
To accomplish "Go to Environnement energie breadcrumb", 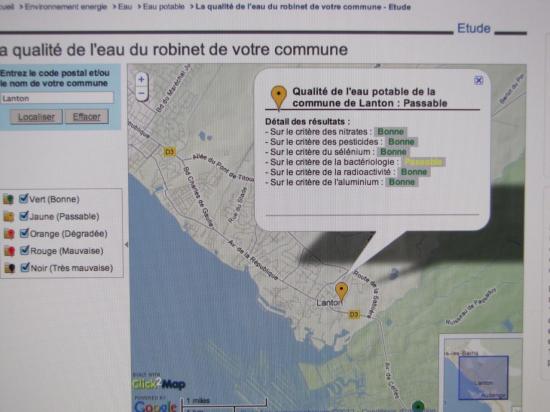I will pos(66,7).
